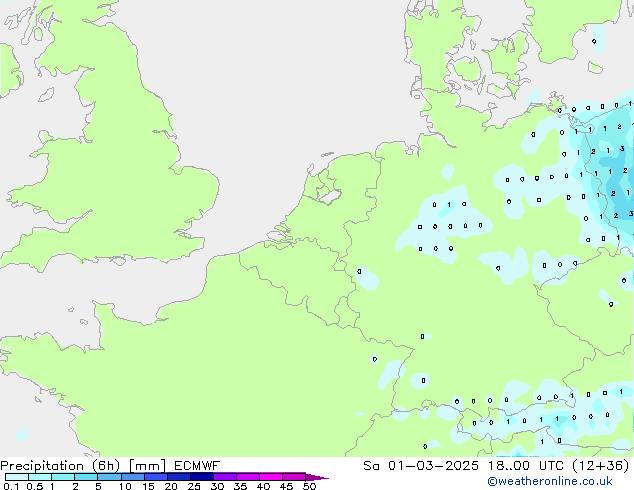Click the legend value "0.1"

pyautogui.click(x=11, y=486)
